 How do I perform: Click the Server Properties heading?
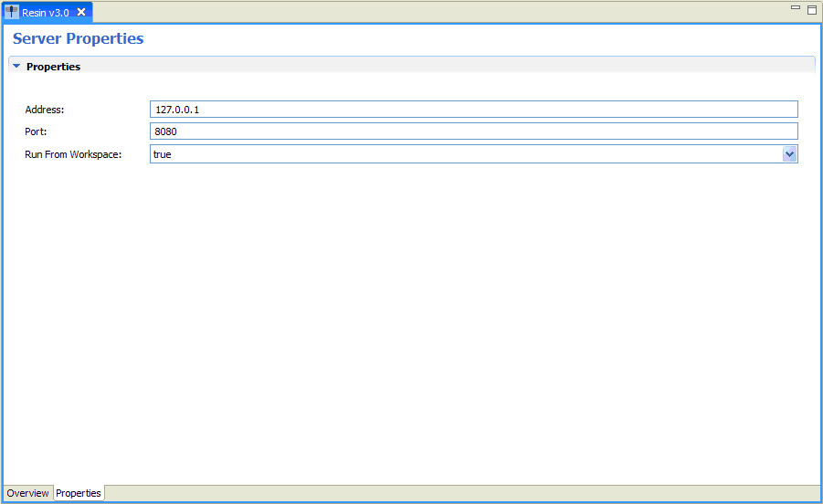[79, 38]
